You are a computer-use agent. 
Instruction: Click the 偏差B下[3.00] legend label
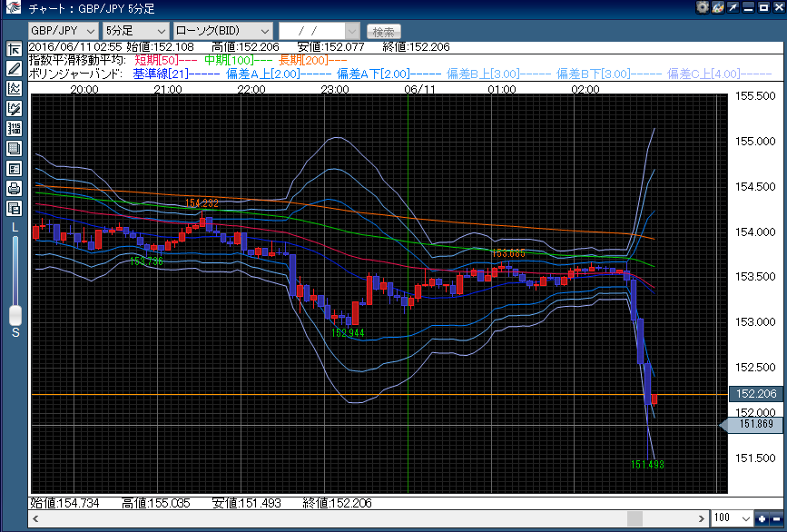tap(609, 74)
